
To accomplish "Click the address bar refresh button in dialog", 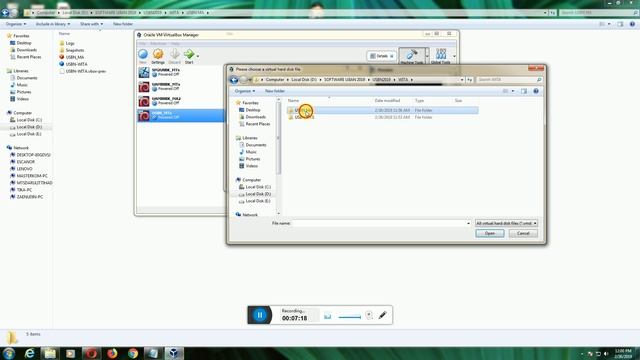I will point(470,80).
